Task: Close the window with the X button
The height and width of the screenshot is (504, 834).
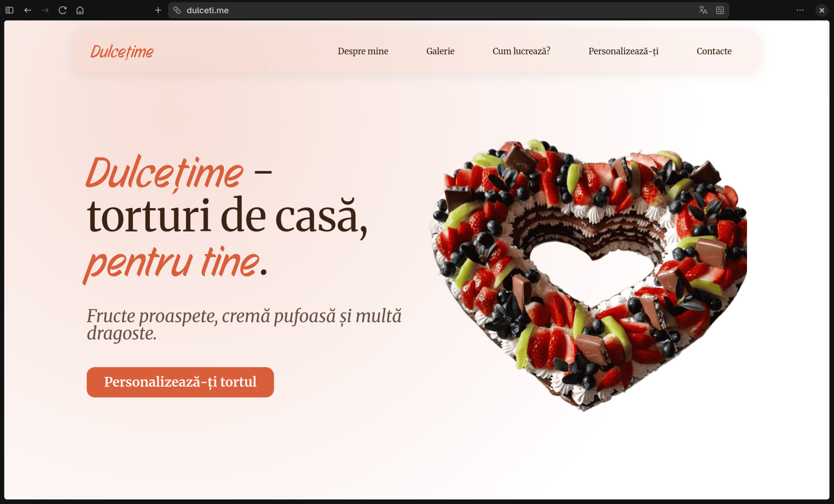Action: [x=822, y=10]
